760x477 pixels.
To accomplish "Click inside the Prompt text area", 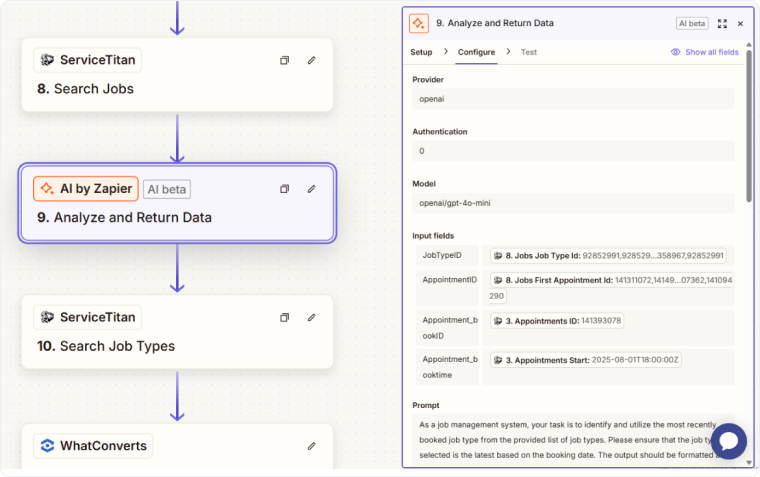I will 573,440.
